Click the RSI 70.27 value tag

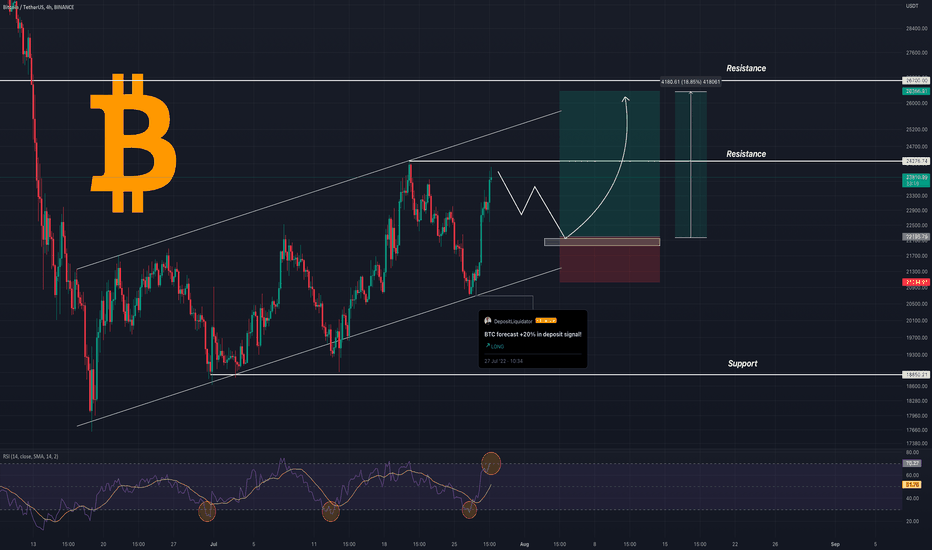[912, 463]
